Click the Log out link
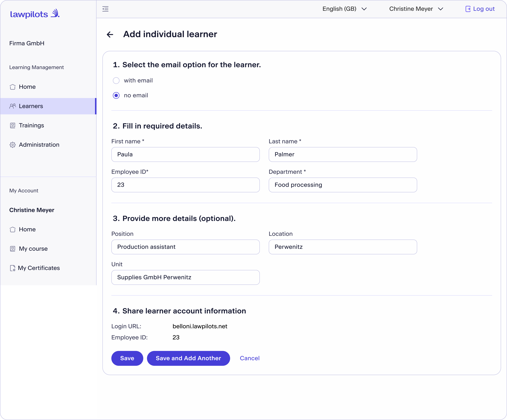This screenshot has width=507, height=420. tap(484, 9)
